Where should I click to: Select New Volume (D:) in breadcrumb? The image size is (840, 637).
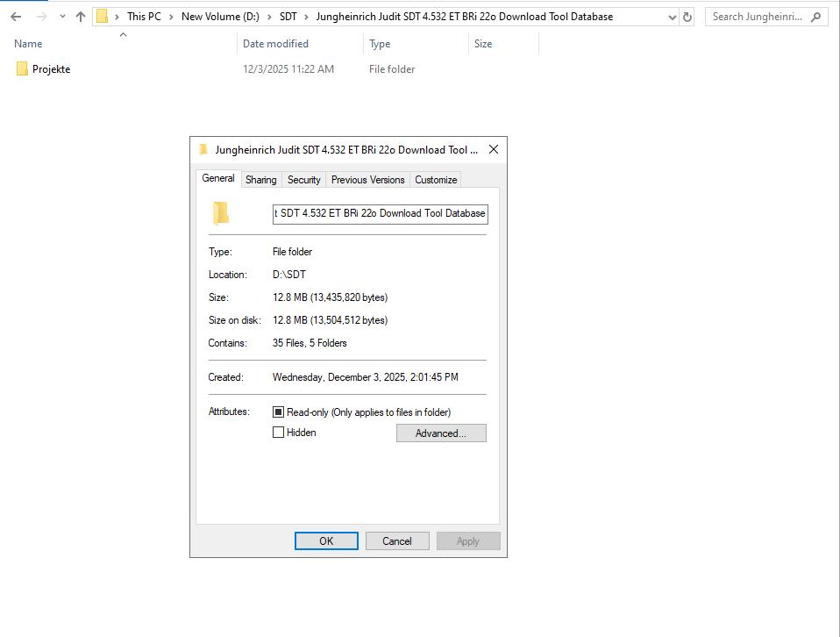(220, 17)
